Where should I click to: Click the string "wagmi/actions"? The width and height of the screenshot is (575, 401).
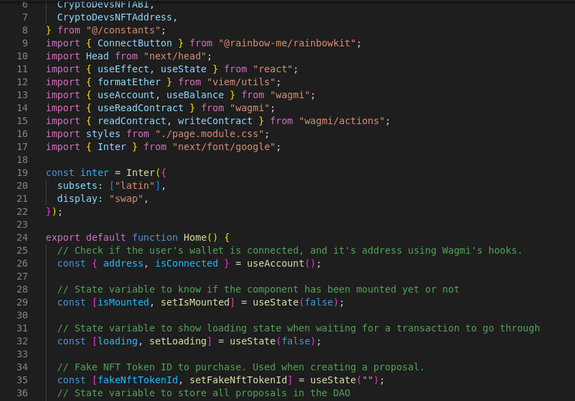342,121
